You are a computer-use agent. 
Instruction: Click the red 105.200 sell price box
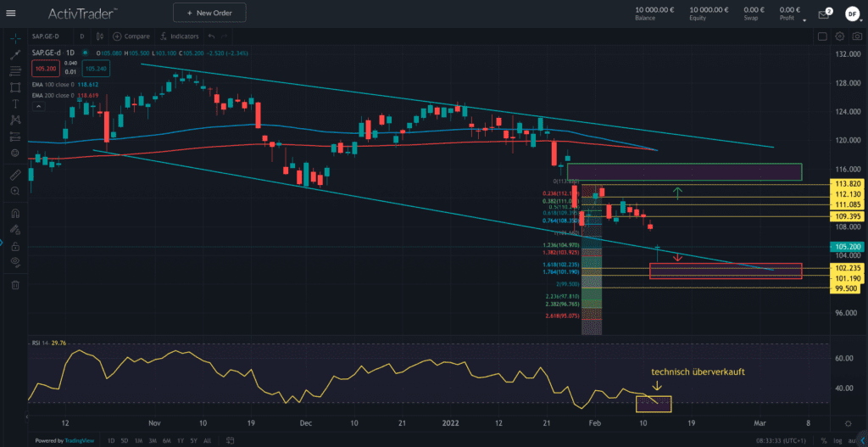46,68
